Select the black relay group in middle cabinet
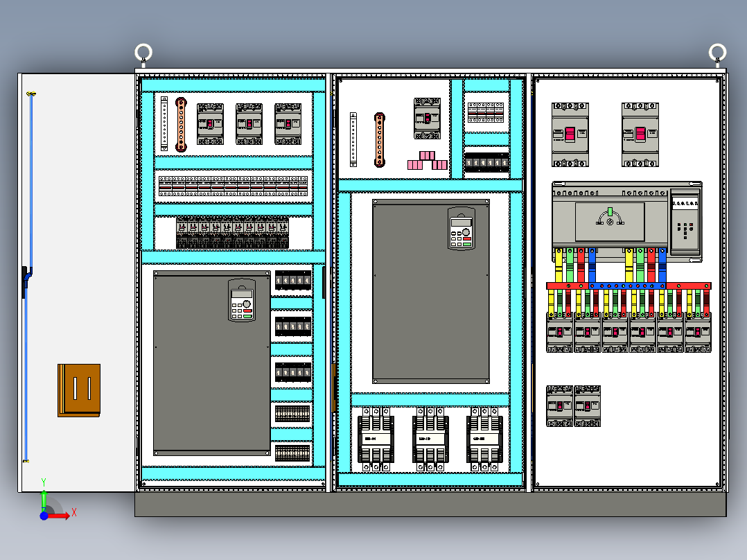The width and height of the screenshot is (747, 560). (x=486, y=162)
